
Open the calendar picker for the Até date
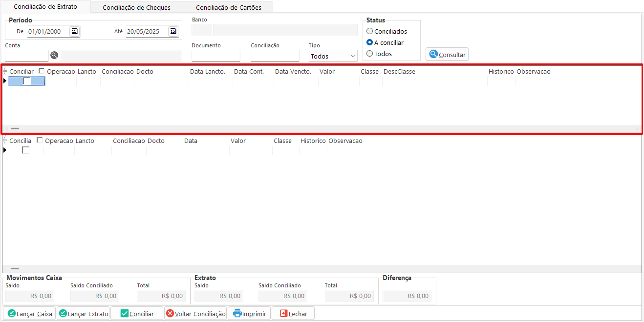point(173,31)
